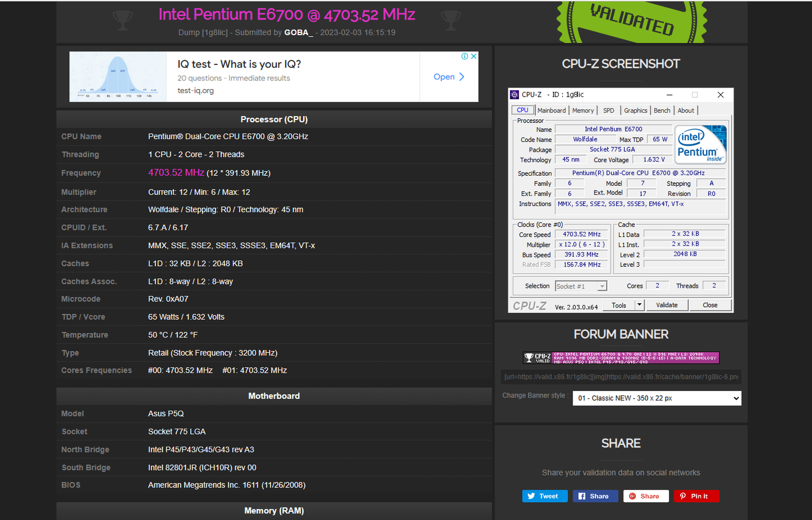Click the Memory (RAM) section header
Image resolution: width=812 pixels, height=520 pixels.
tap(274, 511)
